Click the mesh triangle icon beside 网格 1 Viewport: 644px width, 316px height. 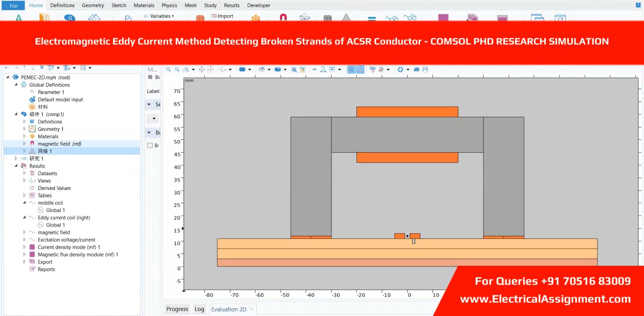[32, 151]
